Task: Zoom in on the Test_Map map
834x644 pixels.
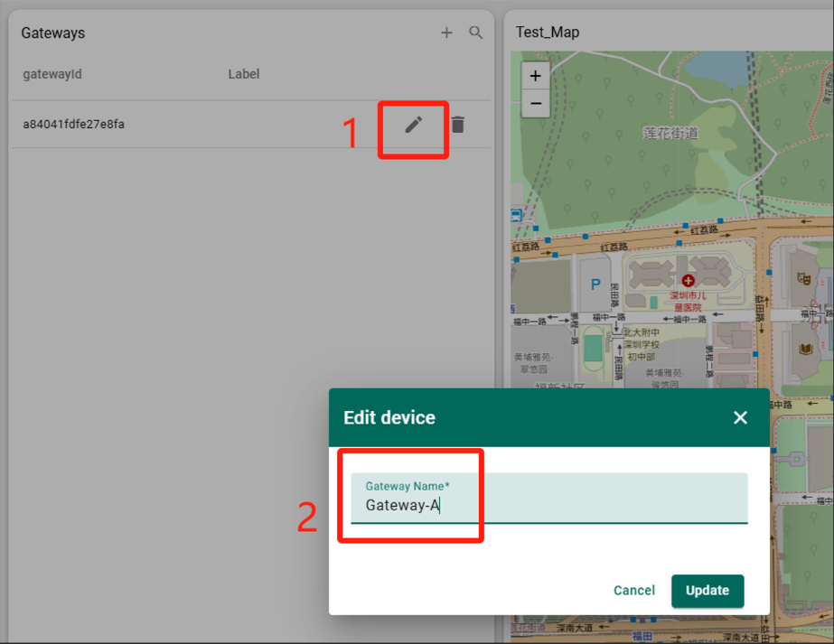Action: pyautogui.click(x=535, y=76)
